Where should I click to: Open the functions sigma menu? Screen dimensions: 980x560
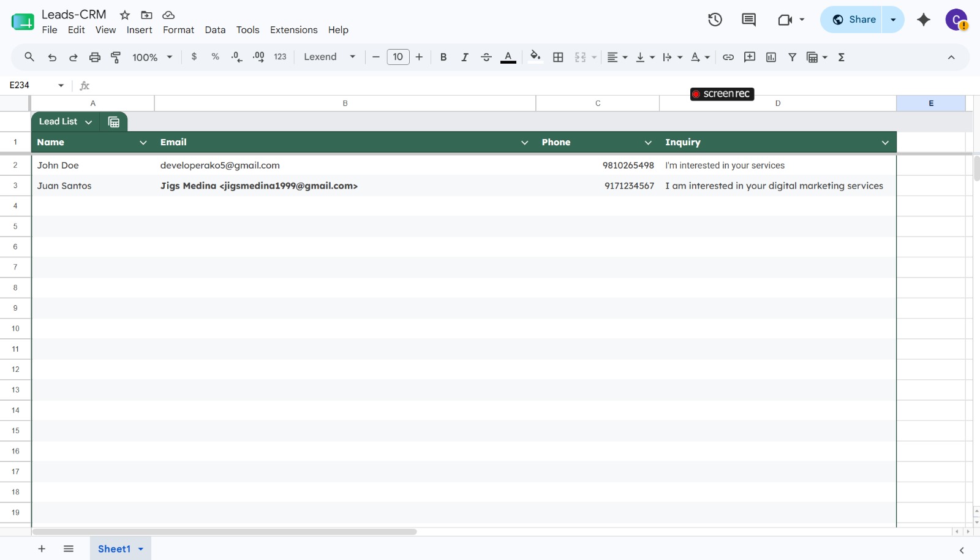coord(842,57)
